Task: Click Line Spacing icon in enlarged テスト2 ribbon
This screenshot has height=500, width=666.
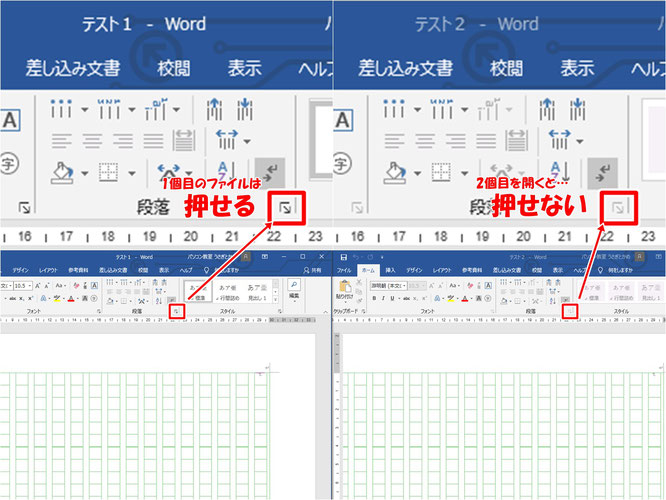Action: point(559,140)
